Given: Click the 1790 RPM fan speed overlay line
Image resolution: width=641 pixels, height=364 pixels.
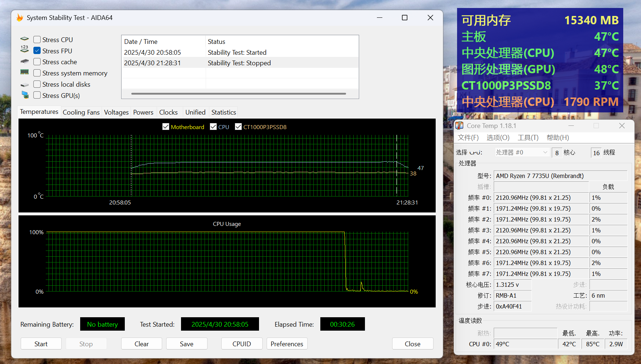Looking at the screenshot, I should [540, 102].
